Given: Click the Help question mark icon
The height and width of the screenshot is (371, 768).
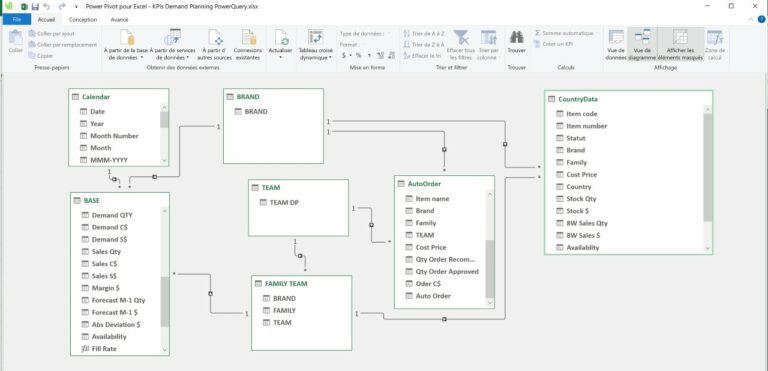Looking at the screenshot, I should pos(762,20).
